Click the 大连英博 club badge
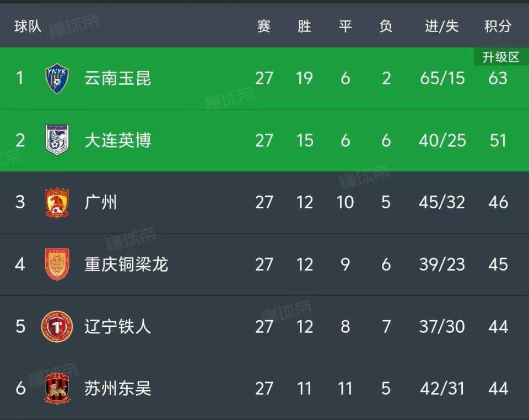 click(57, 141)
